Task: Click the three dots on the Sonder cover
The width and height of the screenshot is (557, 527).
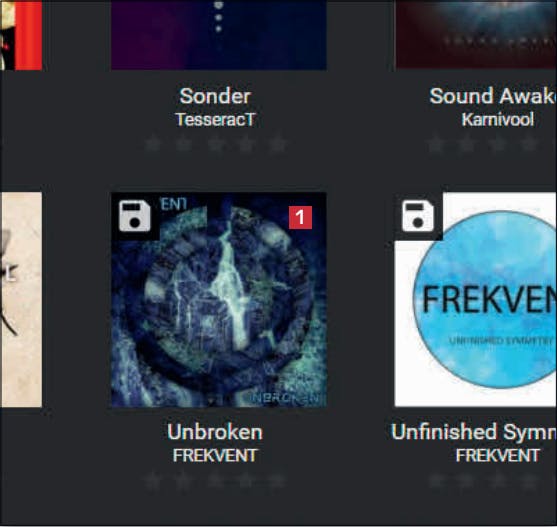Action: pyautogui.click(x=219, y=17)
